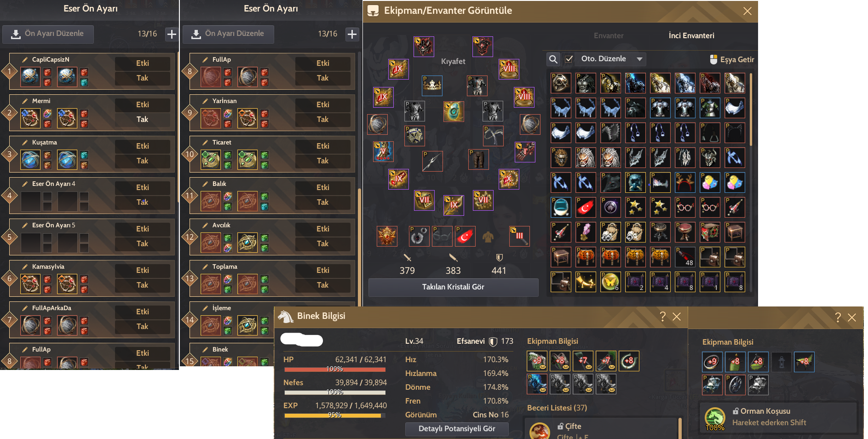Viewport: 868px width, 439px height.
Task: Click Etki for the Ticaret preset
Action: (323, 146)
